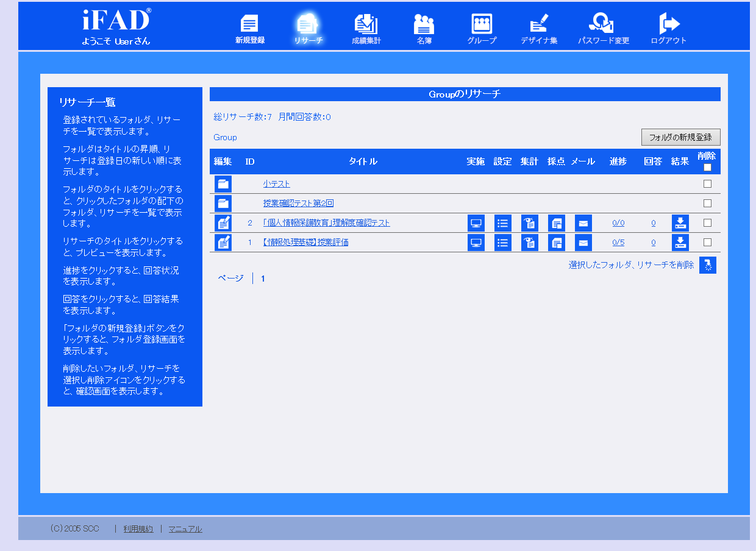Click the ID cell showing 1
The height and width of the screenshot is (551, 756).
tap(250, 243)
